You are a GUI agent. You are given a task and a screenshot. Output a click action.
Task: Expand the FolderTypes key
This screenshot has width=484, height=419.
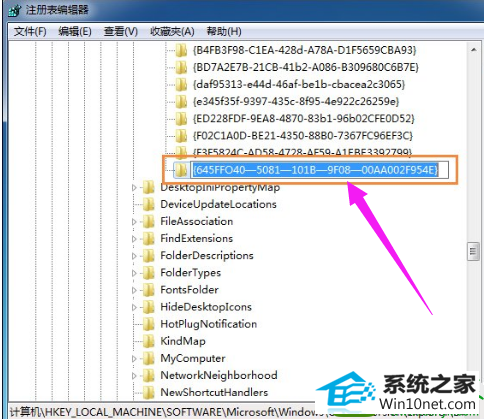[x=134, y=273]
